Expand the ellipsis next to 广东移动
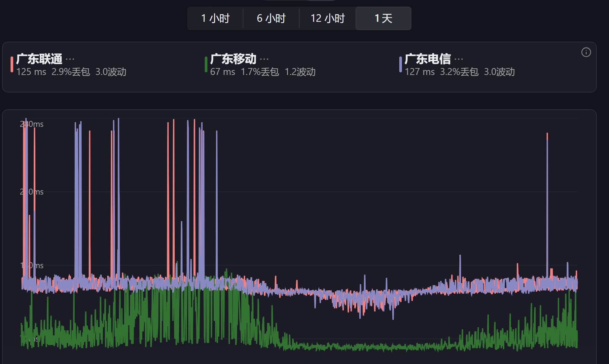 point(264,59)
